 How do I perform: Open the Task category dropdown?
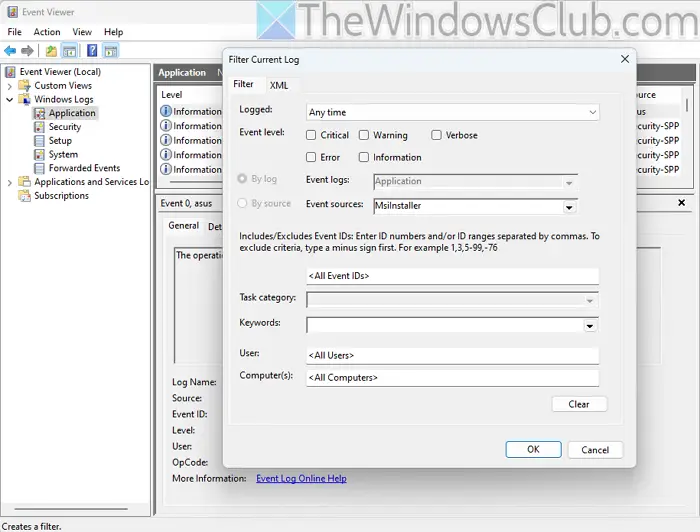point(452,300)
